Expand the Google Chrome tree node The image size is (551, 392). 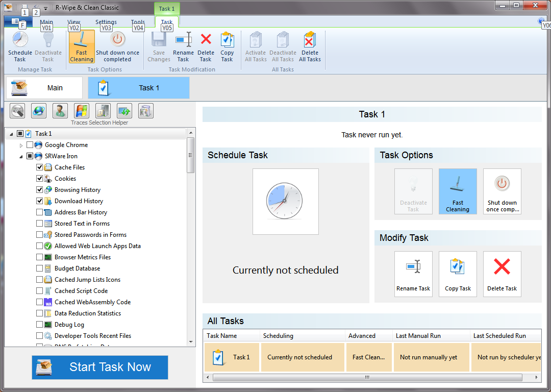click(21, 145)
